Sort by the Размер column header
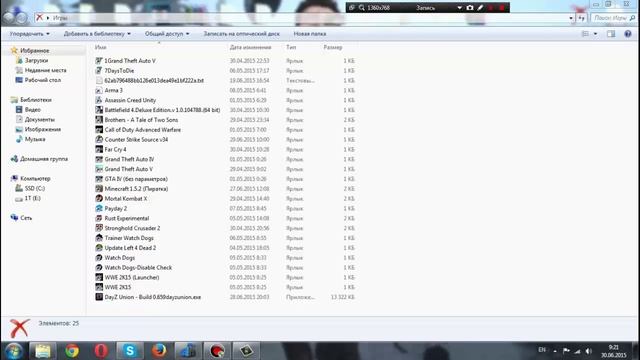Screen dimensions: 640x360 333,47
